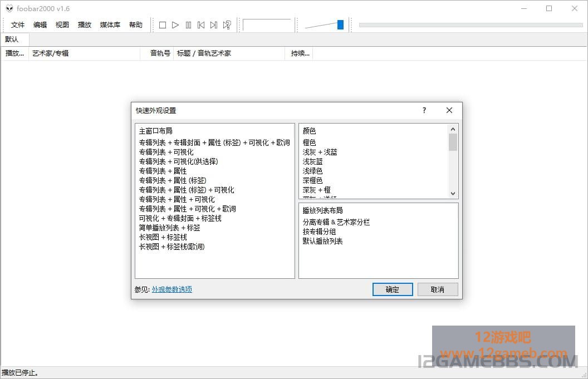This screenshot has width=588, height=379.
Task: Open the 外观参数选项 link
Action: (x=171, y=289)
